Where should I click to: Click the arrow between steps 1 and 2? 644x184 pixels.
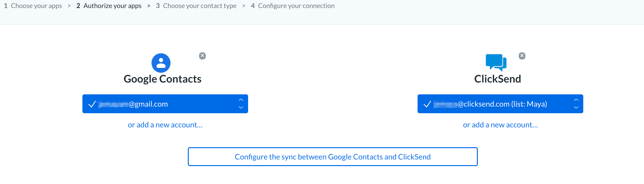(69, 6)
